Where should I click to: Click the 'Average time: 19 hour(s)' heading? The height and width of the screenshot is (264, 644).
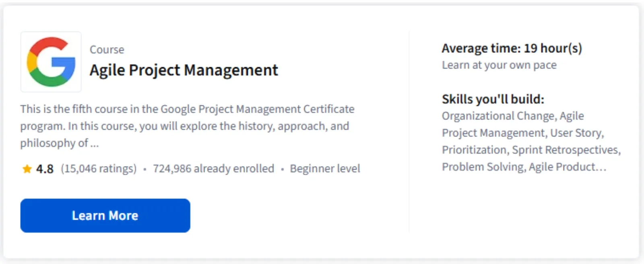512,48
